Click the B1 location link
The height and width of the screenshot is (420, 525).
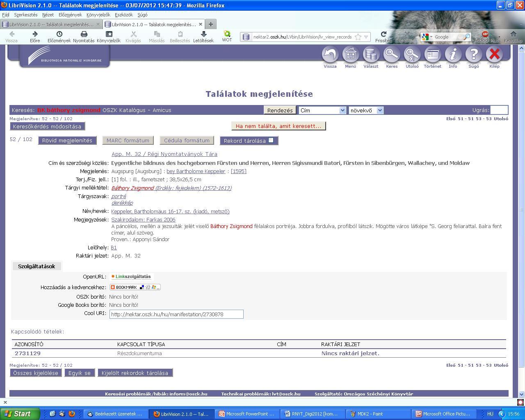click(x=114, y=248)
